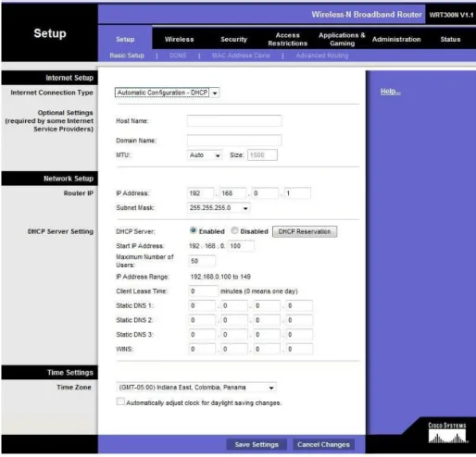
Task: Open the Help link
Action: click(x=391, y=92)
